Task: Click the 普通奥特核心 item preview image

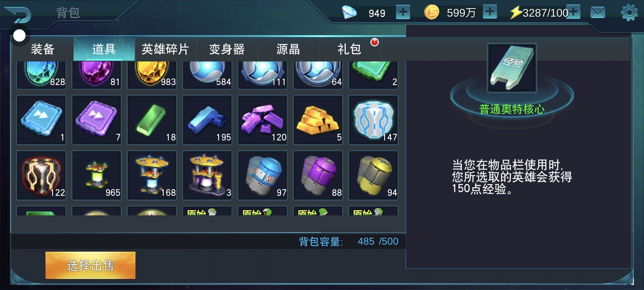Action: (x=512, y=68)
